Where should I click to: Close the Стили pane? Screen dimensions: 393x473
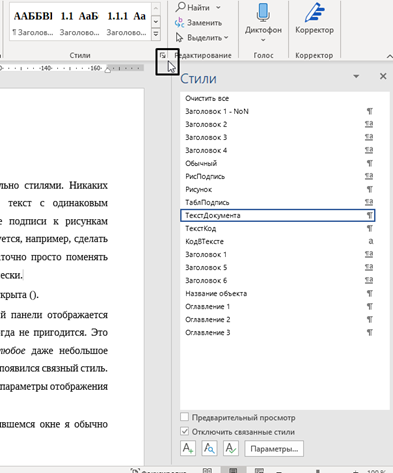pyautogui.click(x=383, y=76)
